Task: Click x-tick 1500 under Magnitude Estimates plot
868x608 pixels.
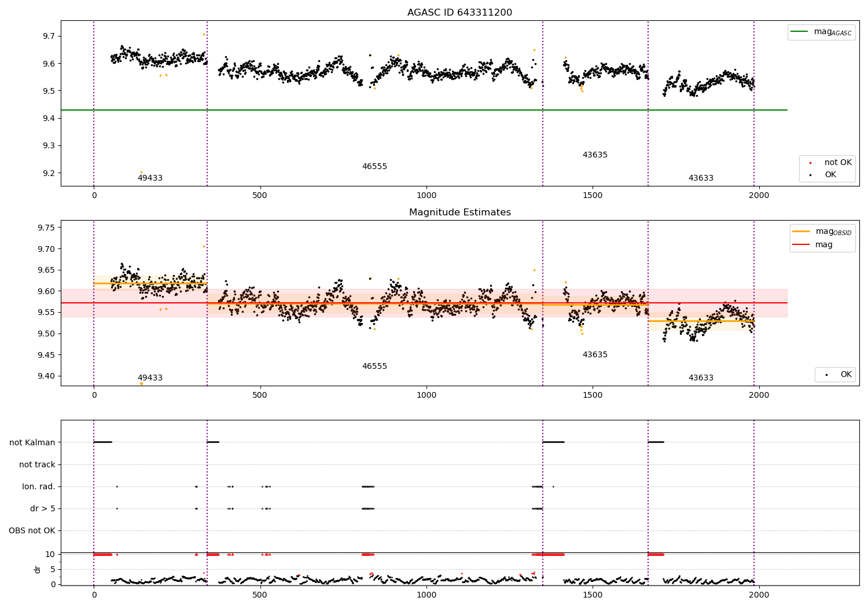Action: [593, 395]
